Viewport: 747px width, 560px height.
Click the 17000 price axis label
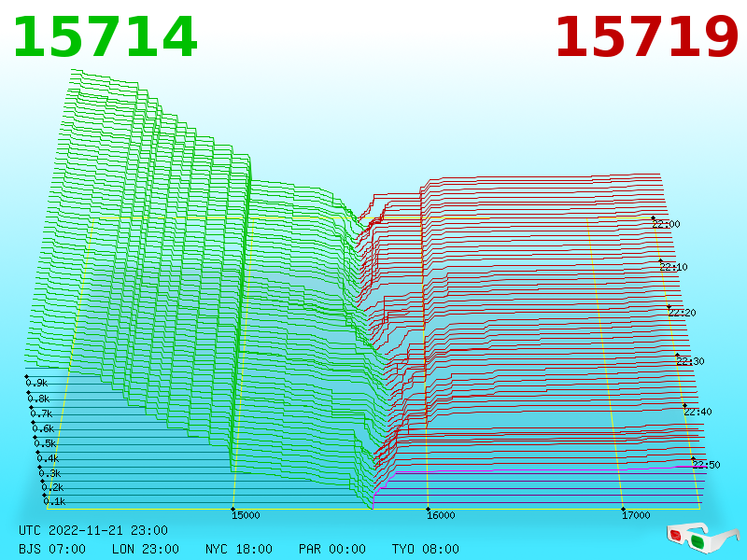(x=636, y=515)
